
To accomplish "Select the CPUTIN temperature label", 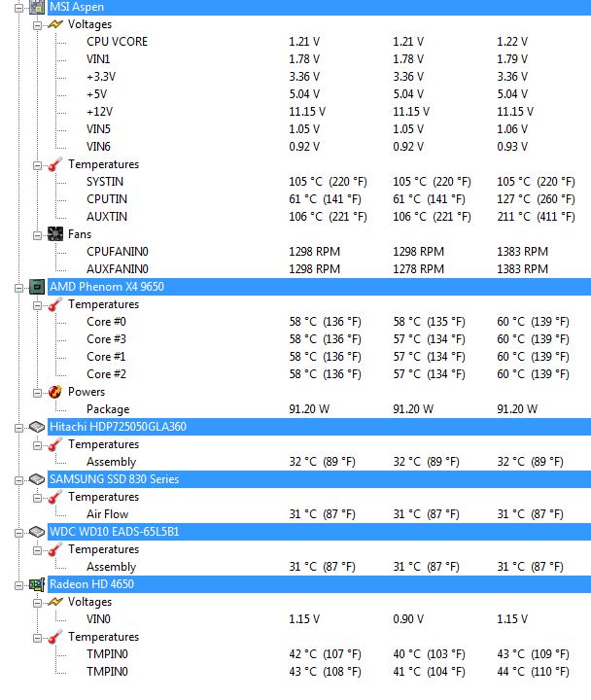I will tap(107, 199).
